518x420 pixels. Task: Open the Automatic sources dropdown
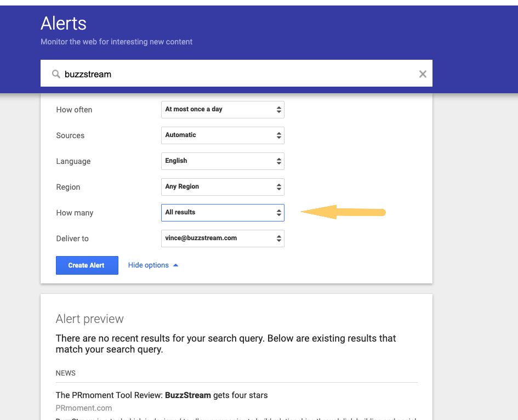219,135
